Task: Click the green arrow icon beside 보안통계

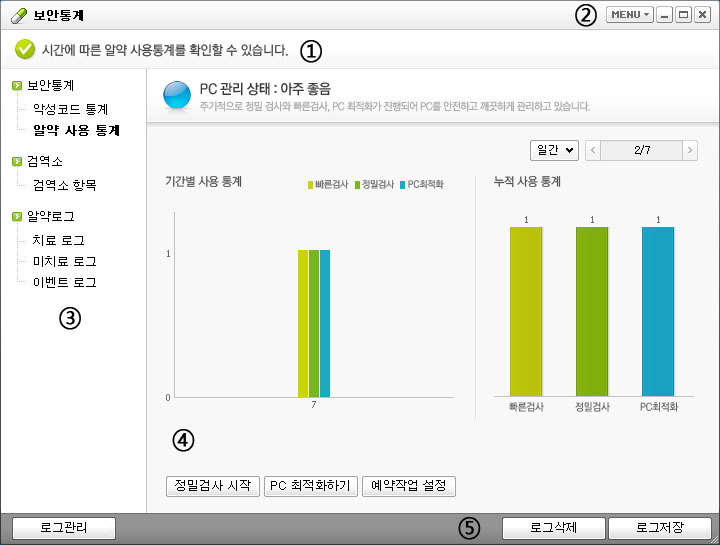Action: (17, 87)
